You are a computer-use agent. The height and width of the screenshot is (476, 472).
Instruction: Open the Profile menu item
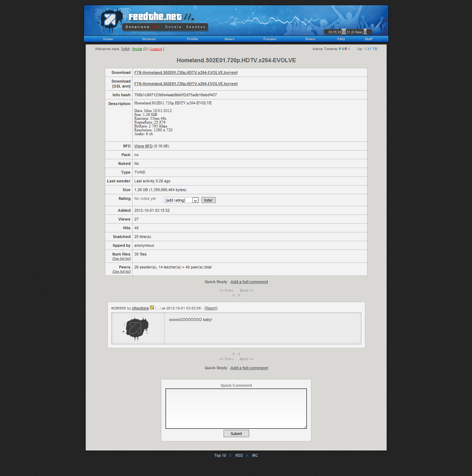click(x=192, y=39)
